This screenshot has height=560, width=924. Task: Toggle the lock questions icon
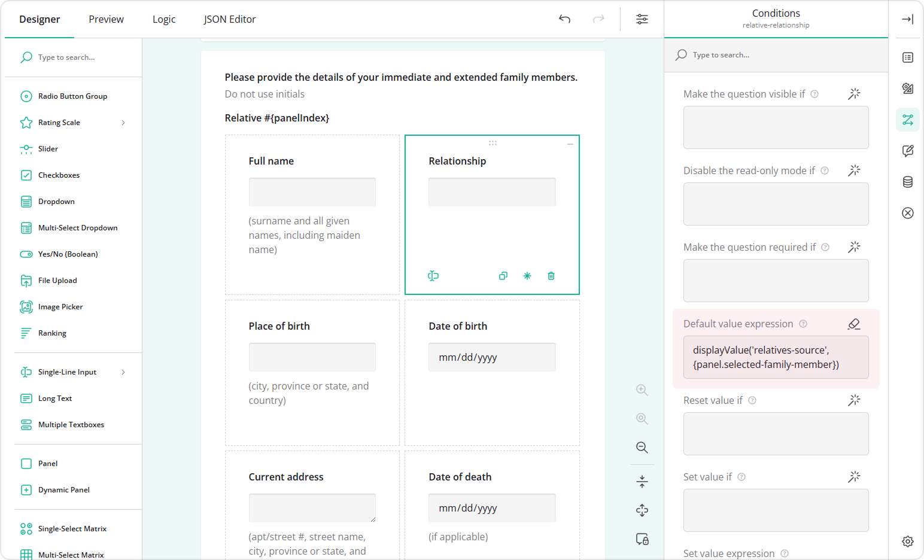coord(642,539)
